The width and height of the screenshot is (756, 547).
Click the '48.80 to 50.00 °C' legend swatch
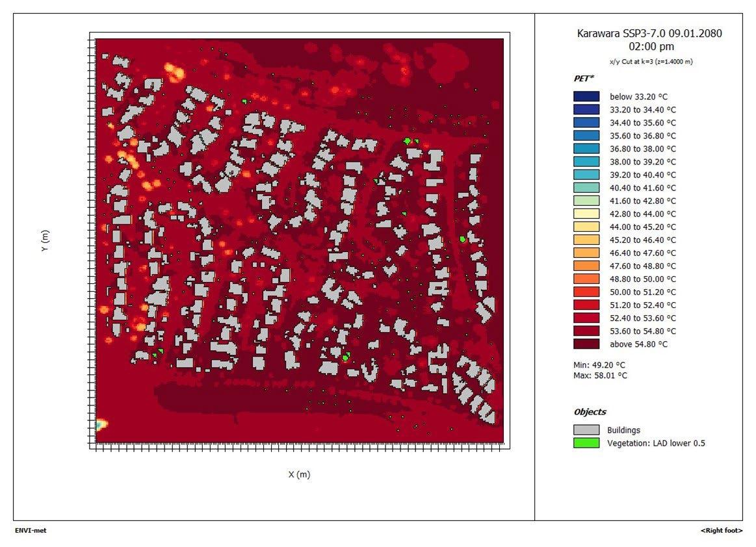click(x=586, y=279)
